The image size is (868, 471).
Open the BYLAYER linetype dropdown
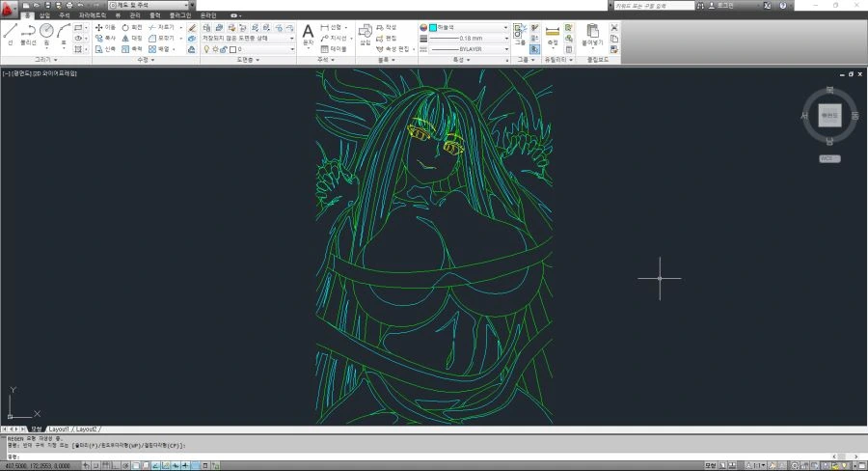click(469, 49)
